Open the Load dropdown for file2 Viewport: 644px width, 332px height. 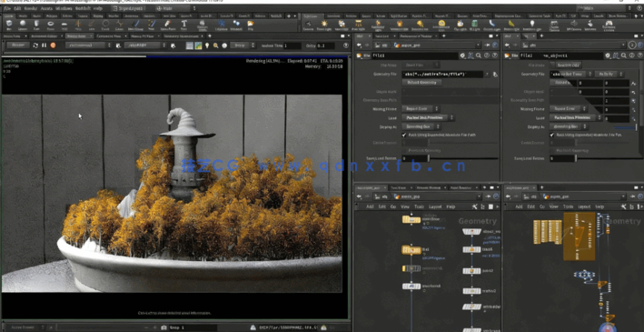[x=576, y=117]
